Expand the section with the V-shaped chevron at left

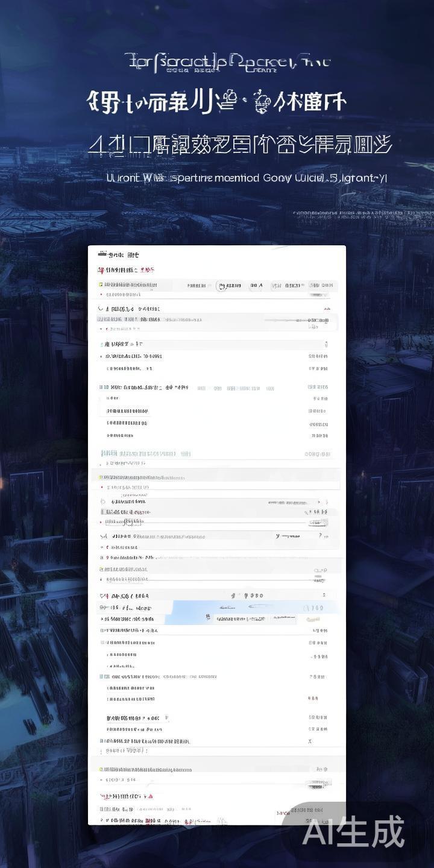click(x=101, y=309)
